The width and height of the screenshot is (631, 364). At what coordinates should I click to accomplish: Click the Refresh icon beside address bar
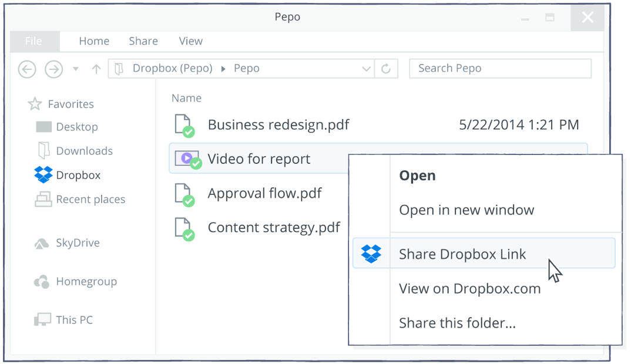click(386, 69)
